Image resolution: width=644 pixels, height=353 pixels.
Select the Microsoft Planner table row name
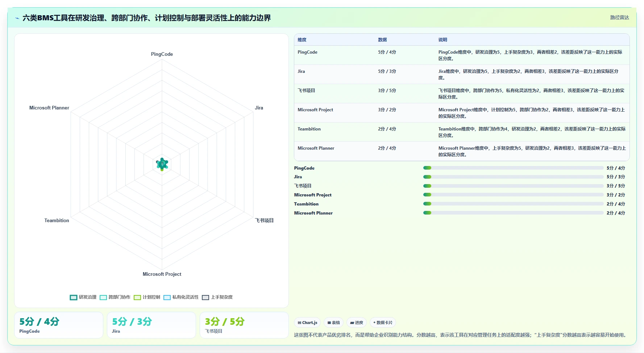point(316,148)
